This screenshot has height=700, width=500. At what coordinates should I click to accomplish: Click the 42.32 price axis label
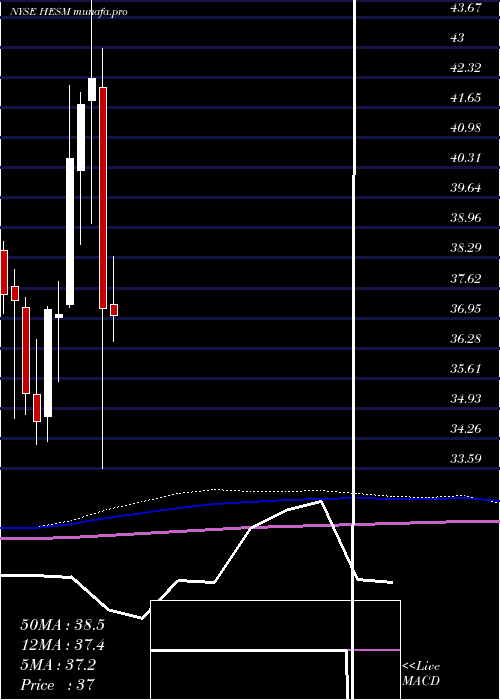466,68
